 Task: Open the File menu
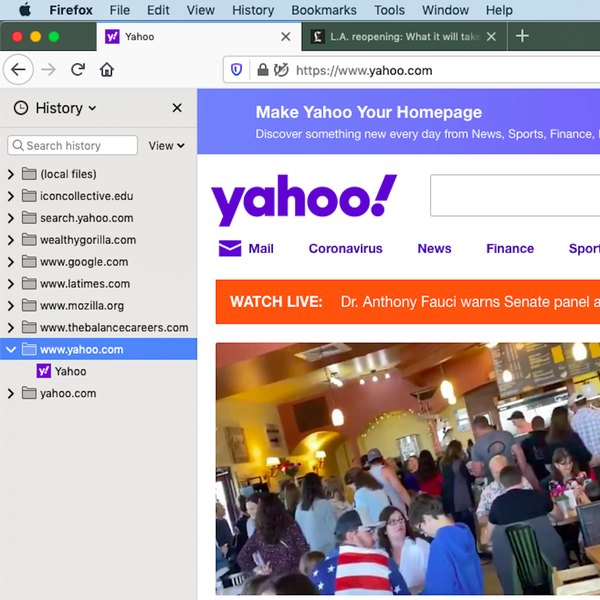tap(119, 10)
